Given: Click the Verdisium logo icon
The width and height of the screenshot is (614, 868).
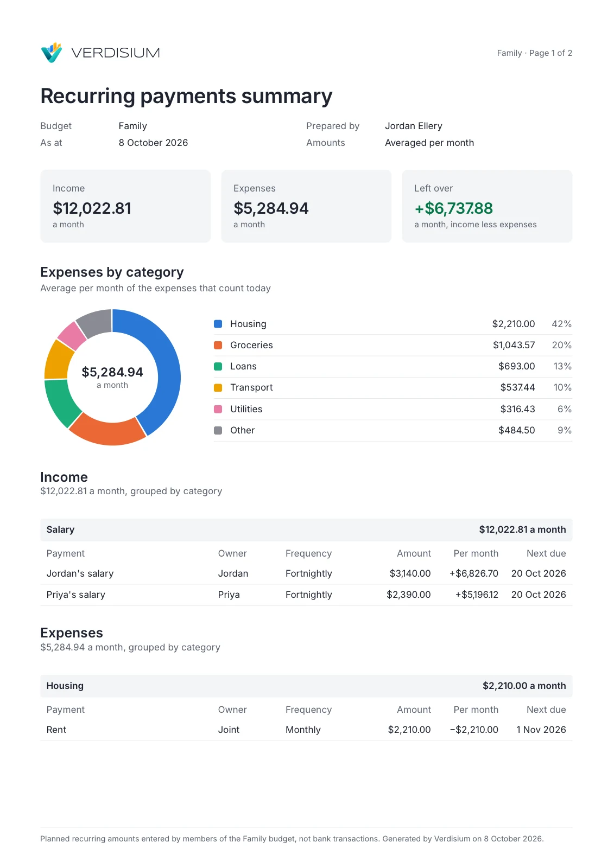Looking at the screenshot, I should (52, 53).
